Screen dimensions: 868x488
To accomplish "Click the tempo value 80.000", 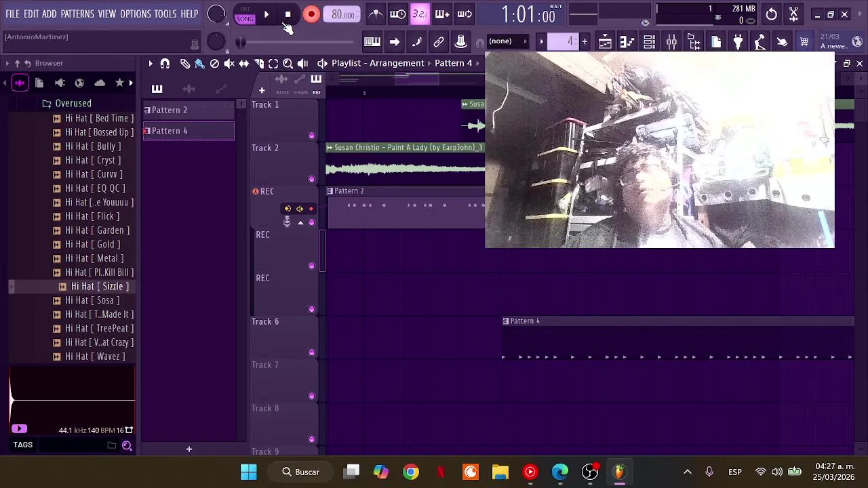I will pos(342,15).
